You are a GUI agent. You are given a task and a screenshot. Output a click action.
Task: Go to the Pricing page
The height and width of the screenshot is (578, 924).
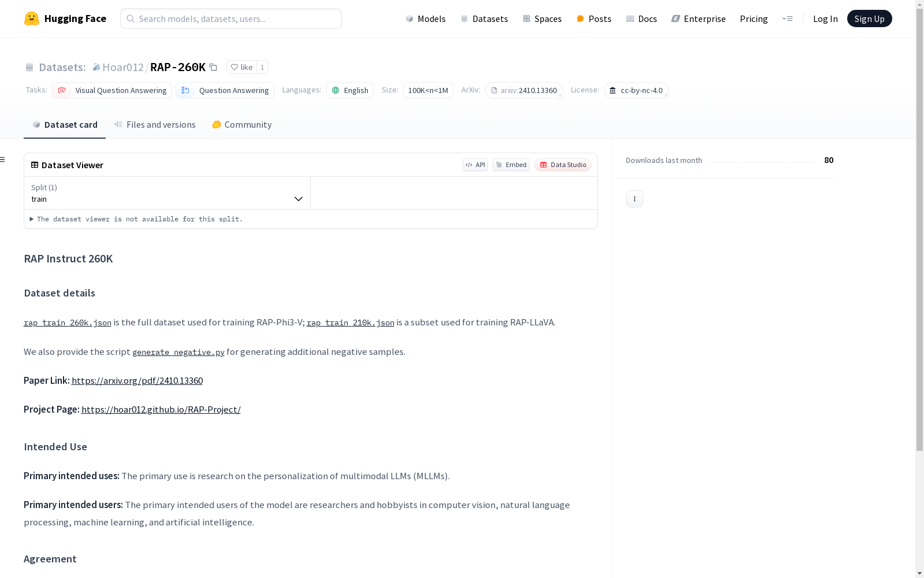tap(754, 18)
